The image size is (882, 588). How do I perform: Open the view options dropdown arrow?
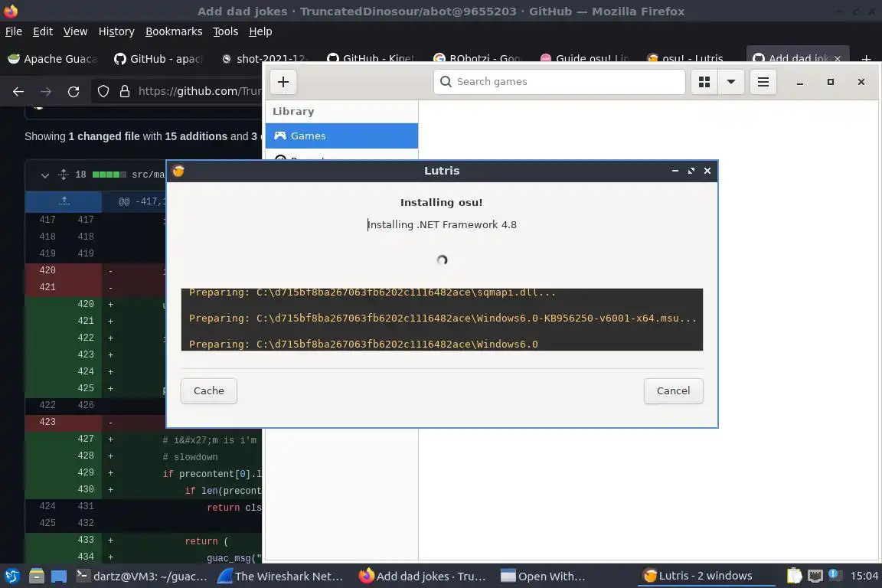(x=731, y=82)
